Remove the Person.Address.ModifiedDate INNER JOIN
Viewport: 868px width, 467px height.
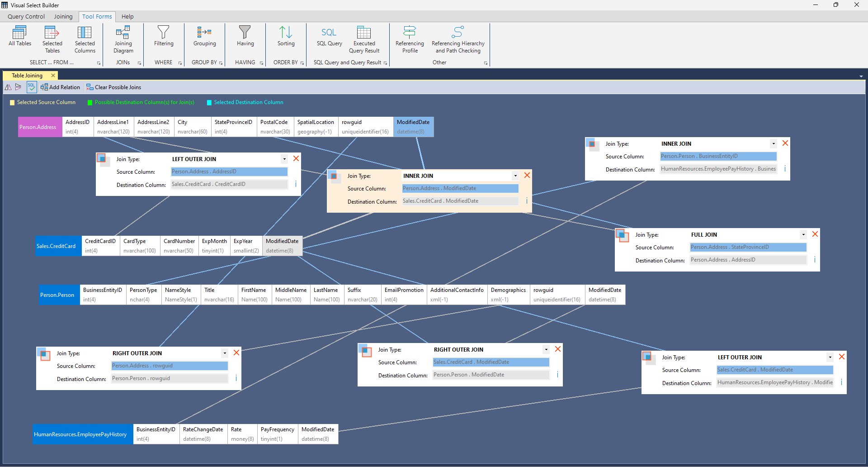[527, 175]
